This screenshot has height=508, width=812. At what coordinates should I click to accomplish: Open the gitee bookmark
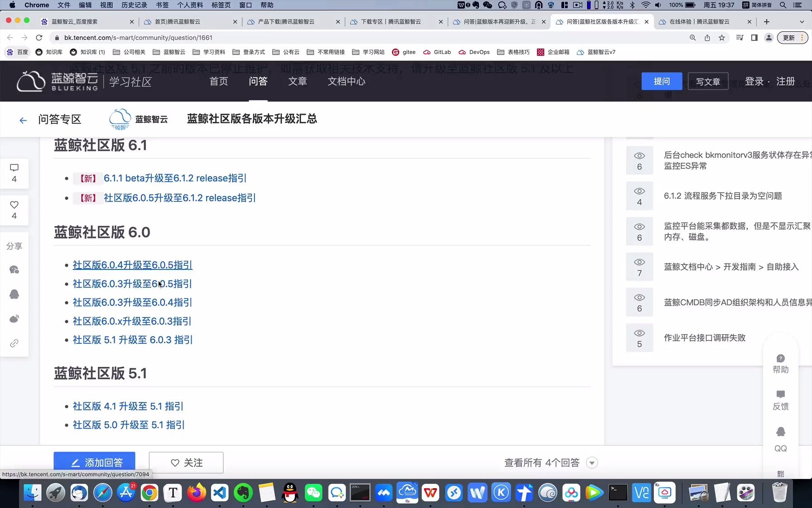(404, 52)
